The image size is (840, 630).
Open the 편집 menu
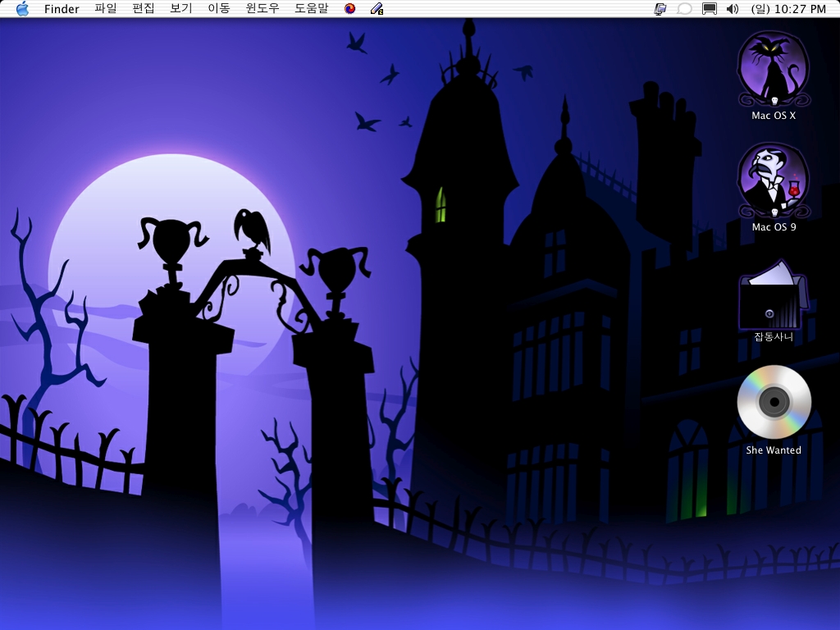[144, 9]
